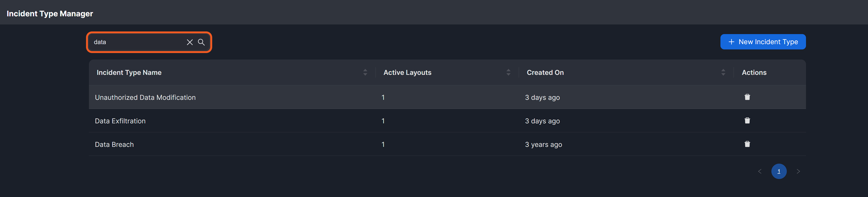Click the Incident Type Name column header
868x197 pixels.
129,73
